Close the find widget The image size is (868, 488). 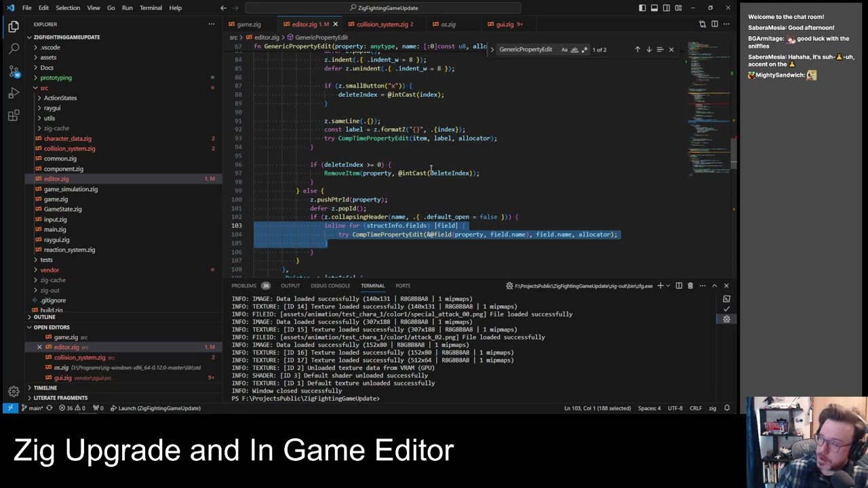[671, 49]
